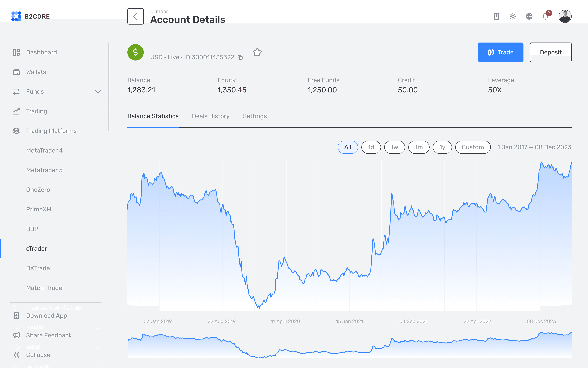Click the sidebar vertical scrollbar

(x=109, y=87)
